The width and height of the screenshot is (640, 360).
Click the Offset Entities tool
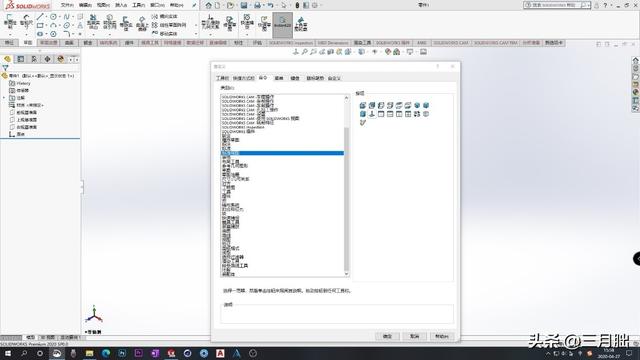click(x=126, y=23)
